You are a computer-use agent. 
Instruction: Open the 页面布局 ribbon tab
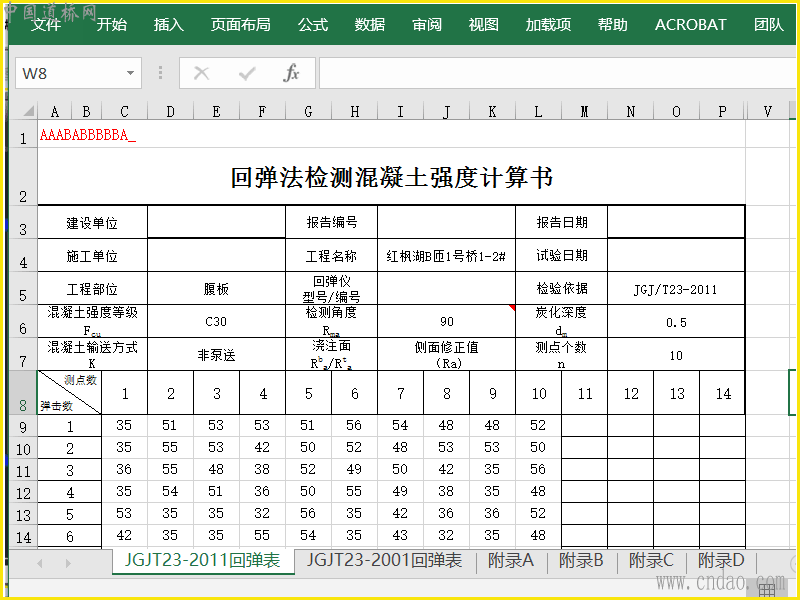tap(241, 24)
